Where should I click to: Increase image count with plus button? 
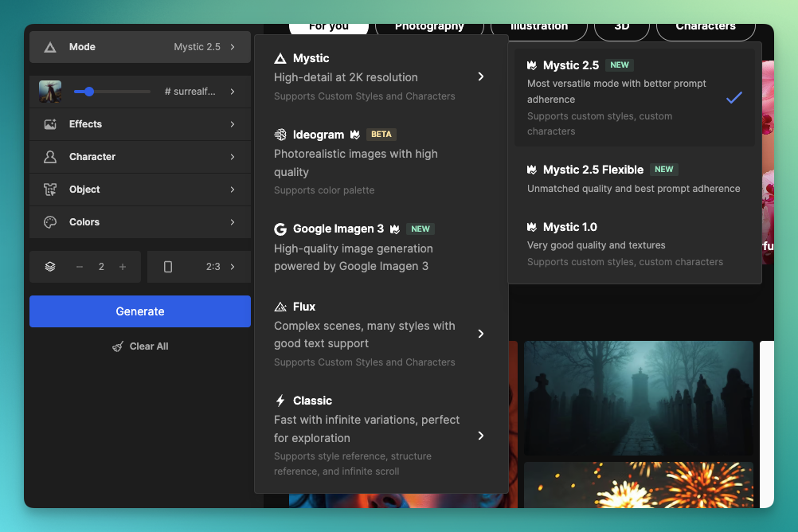tap(123, 267)
